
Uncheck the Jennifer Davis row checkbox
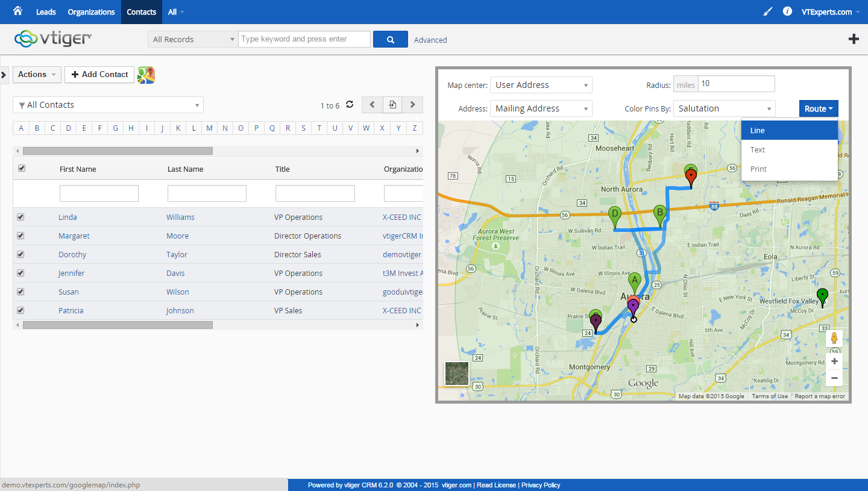[20, 273]
